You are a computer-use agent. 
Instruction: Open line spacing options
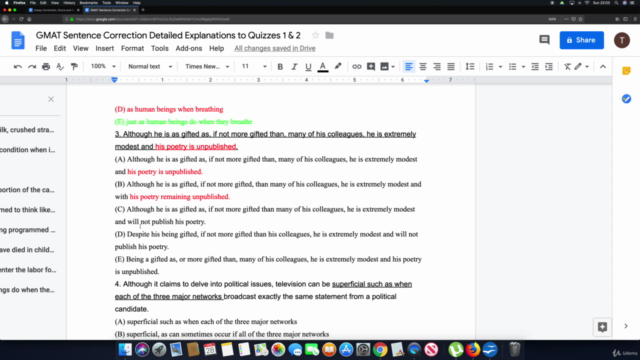click(470, 67)
